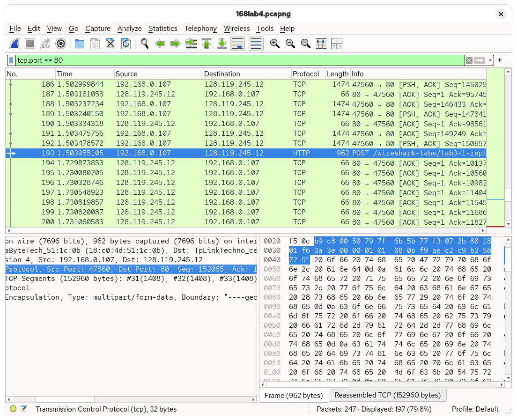This screenshot has height=420, width=517.
Task: Switch to Reassembled TCP tab
Action: coord(387,395)
